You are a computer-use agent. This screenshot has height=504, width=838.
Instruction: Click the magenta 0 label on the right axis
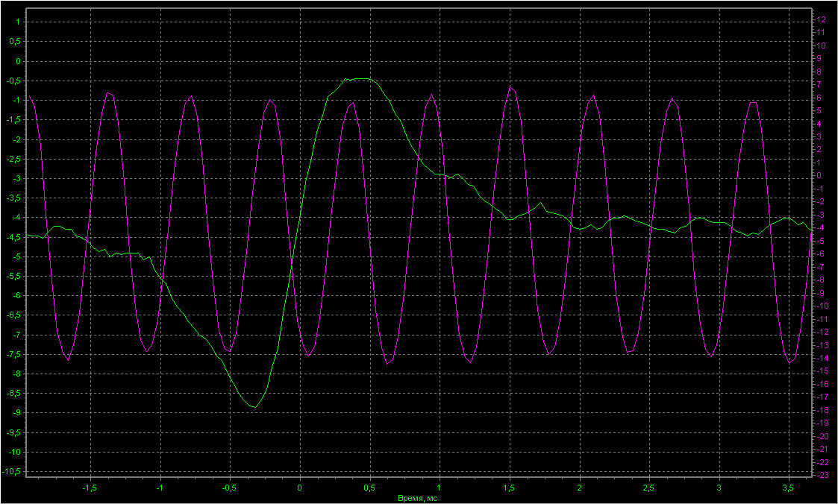tap(819, 175)
